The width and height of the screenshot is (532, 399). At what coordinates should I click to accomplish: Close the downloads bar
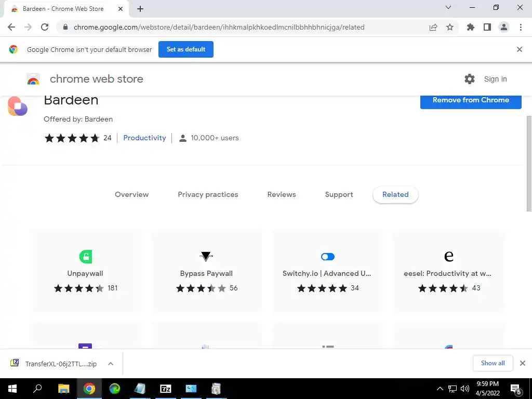[523, 363]
